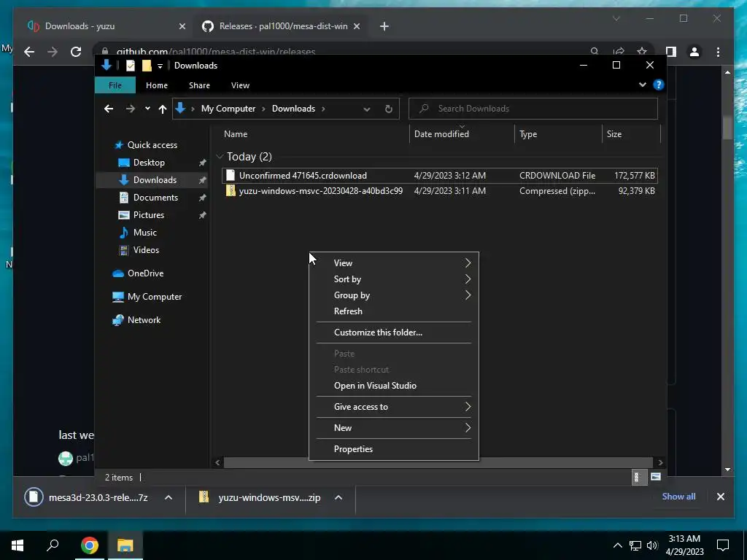Open the Share ribbon tab
The image size is (747, 560).
199,85
